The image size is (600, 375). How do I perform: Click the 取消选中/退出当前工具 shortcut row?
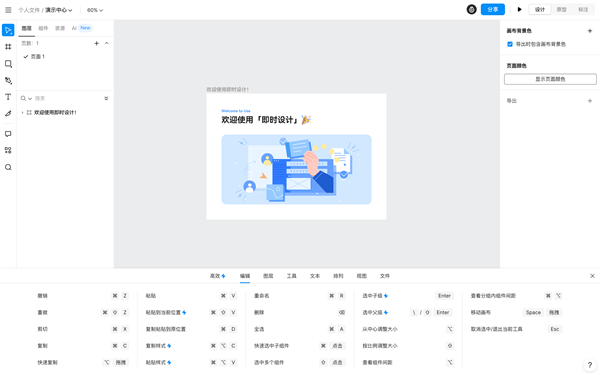coord(516,329)
